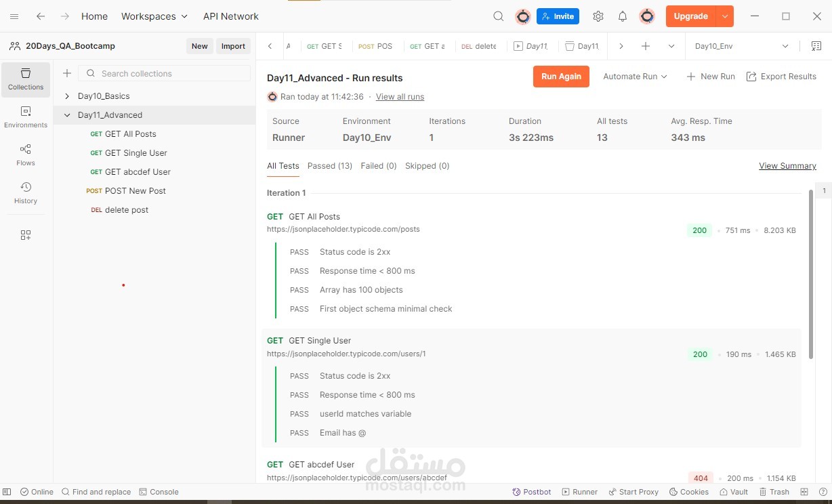Create new collection with plus icon
The height and width of the screenshot is (504, 832).
[x=66, y=73]
